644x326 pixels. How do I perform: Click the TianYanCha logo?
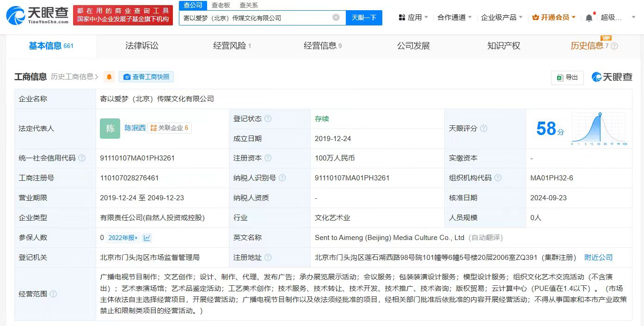tap(37, 15)
